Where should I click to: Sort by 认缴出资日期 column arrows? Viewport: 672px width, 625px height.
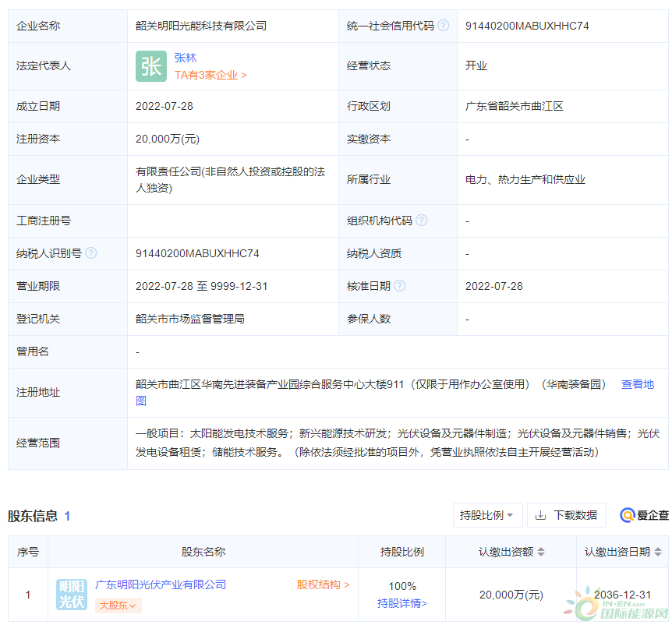pos(658,552)
